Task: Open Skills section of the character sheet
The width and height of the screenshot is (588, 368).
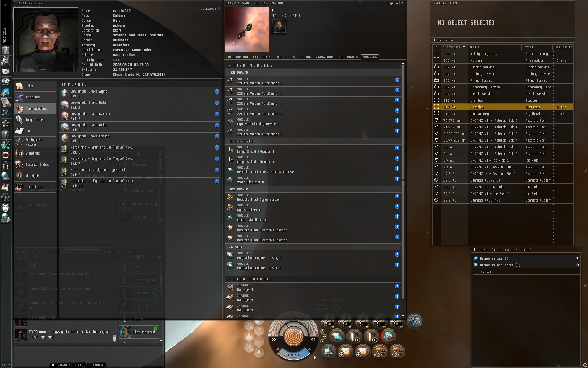Action: pos(35,86)
